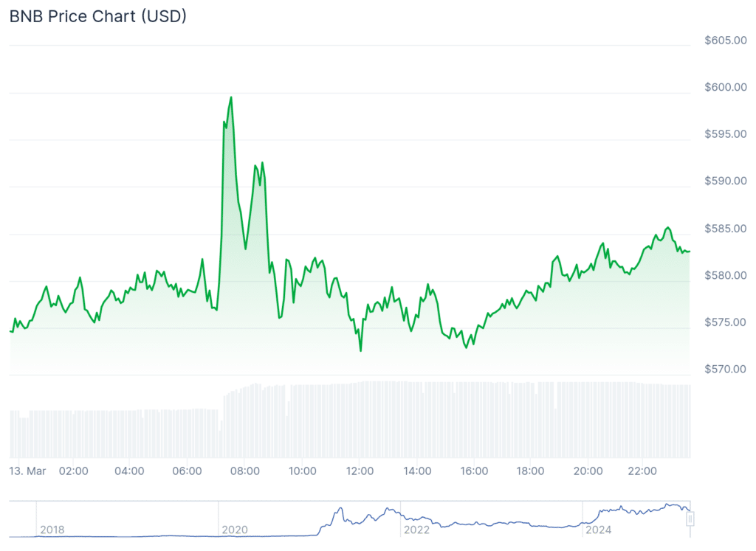Click the 2022 label in the navigator

(x=415, y=530)
